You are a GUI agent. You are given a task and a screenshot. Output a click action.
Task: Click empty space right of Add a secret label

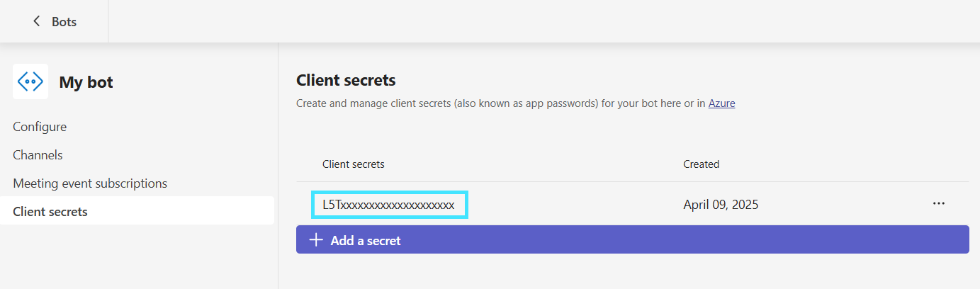pyautogui.click(x=638, y=240)
